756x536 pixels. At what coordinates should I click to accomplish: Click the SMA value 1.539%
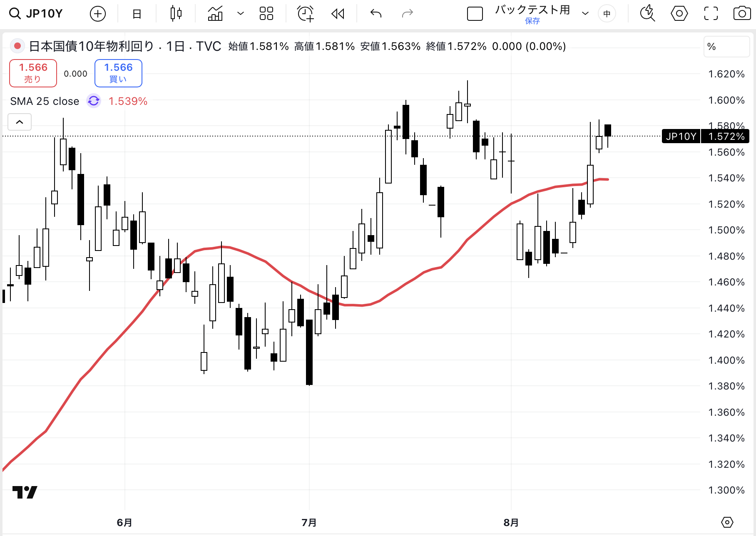128,101
